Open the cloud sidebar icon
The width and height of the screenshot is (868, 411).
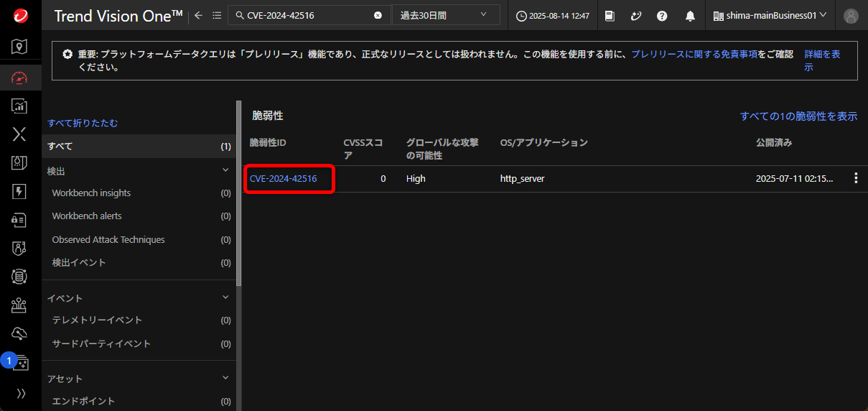20,333
